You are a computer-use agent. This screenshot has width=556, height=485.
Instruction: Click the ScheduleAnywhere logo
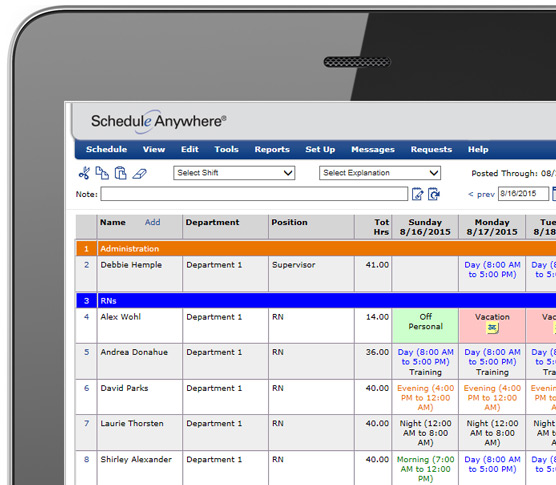[x=159, y=121]
